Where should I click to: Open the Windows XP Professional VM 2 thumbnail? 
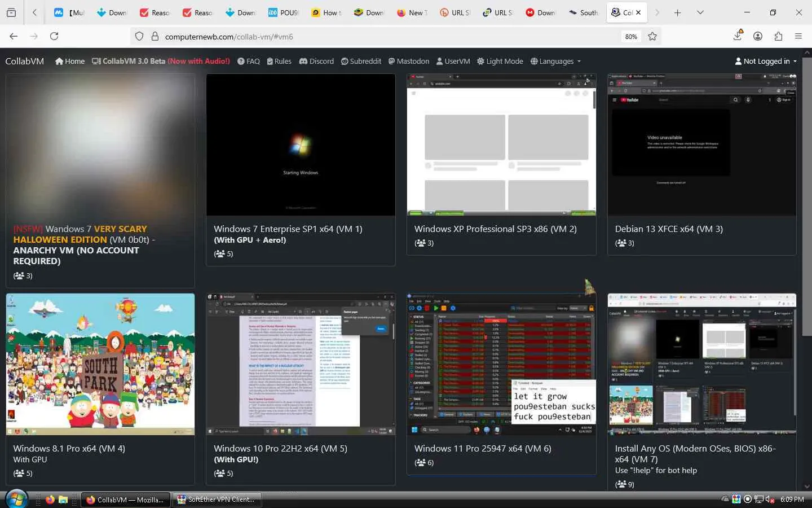501,145
